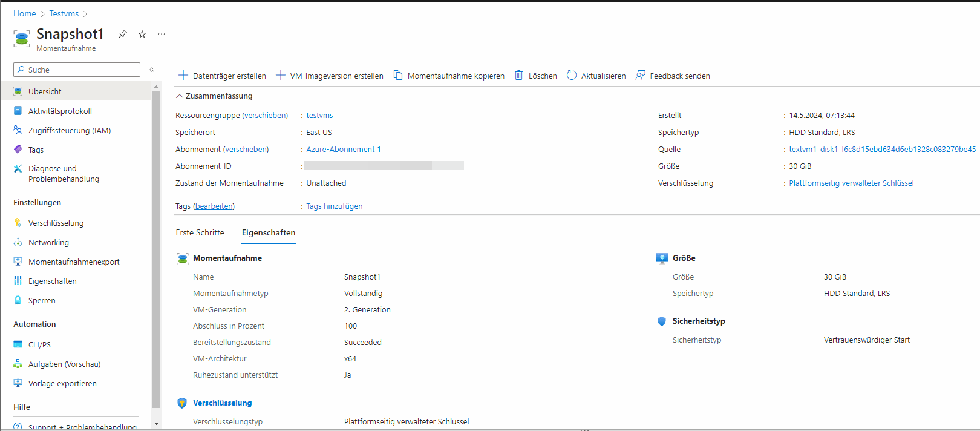Mark Snapshot1 as favorite with star icon
Image resolution: width=980 pixels, height=431 pixels.
coord(142,34)
